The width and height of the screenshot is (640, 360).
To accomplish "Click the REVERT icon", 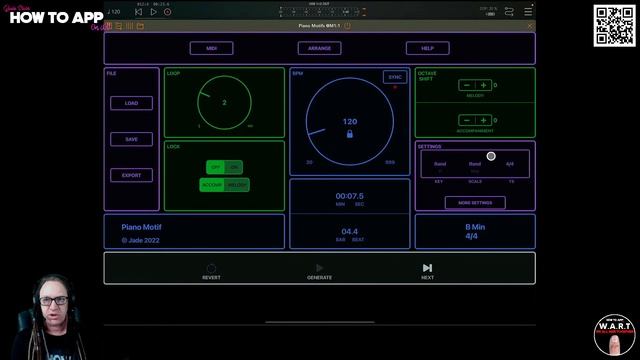I will click(x=211, y=268).
